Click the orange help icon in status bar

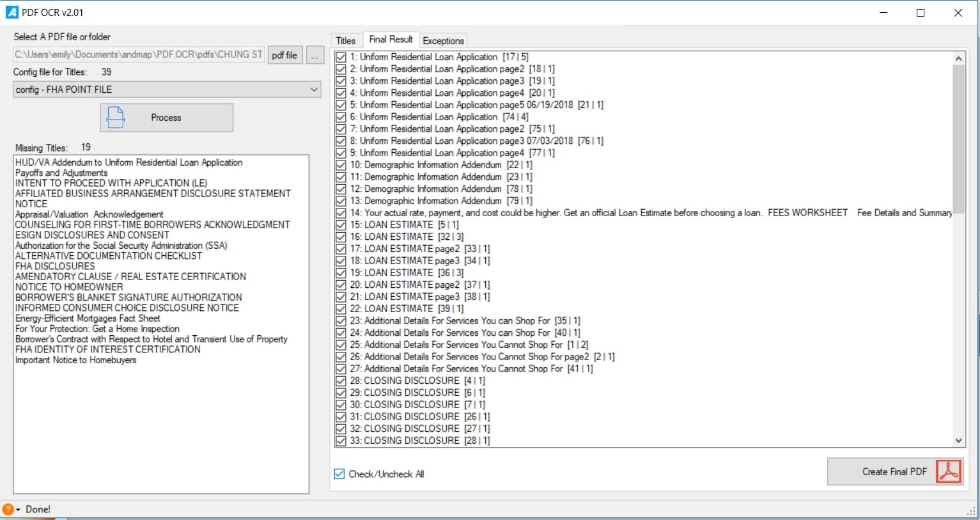point(8,509)
